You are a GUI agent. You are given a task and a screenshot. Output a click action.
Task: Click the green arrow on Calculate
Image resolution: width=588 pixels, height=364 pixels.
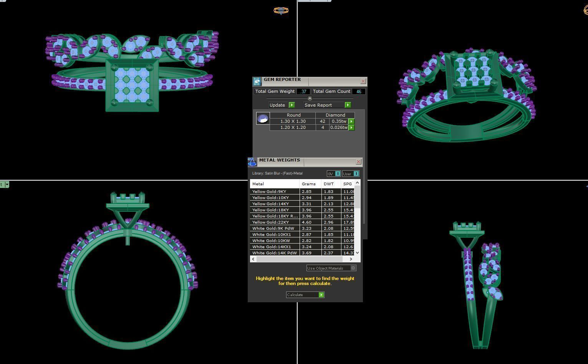[321, 295]
